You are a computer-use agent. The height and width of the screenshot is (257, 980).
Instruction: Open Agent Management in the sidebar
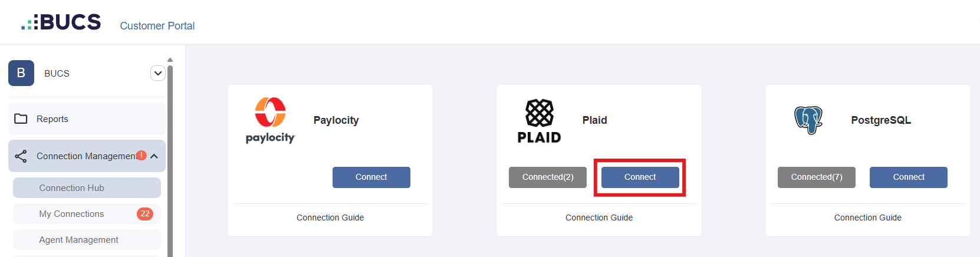tap(87, 240)
